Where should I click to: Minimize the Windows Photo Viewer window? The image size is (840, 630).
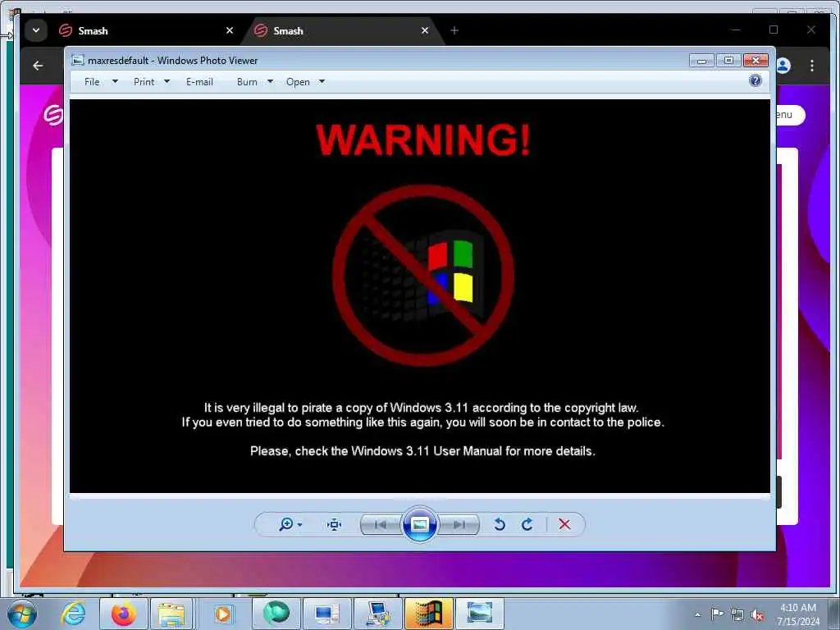tap(701, 60)
